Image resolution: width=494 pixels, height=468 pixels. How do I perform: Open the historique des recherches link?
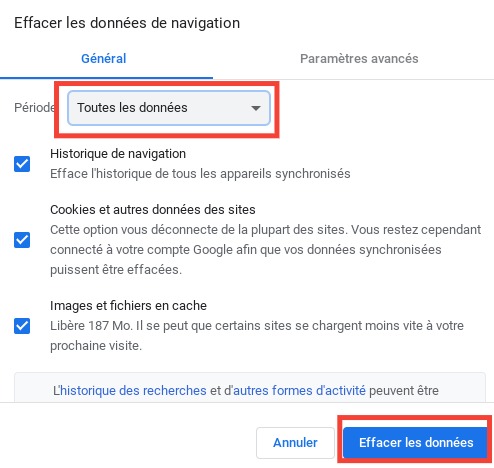coord(133,390)
